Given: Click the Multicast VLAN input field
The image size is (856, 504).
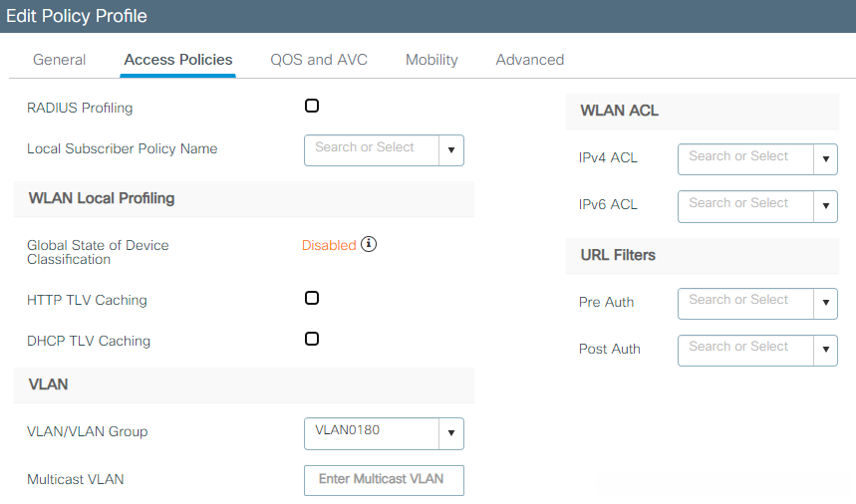Looking at the screenshot, I should [384, 479].
